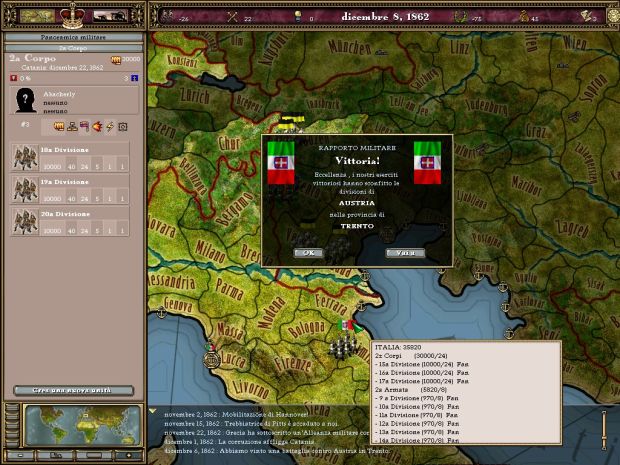Click the Zagreb province label on map
The width and height of the screenshot is (620, 465).
point(572,229)
